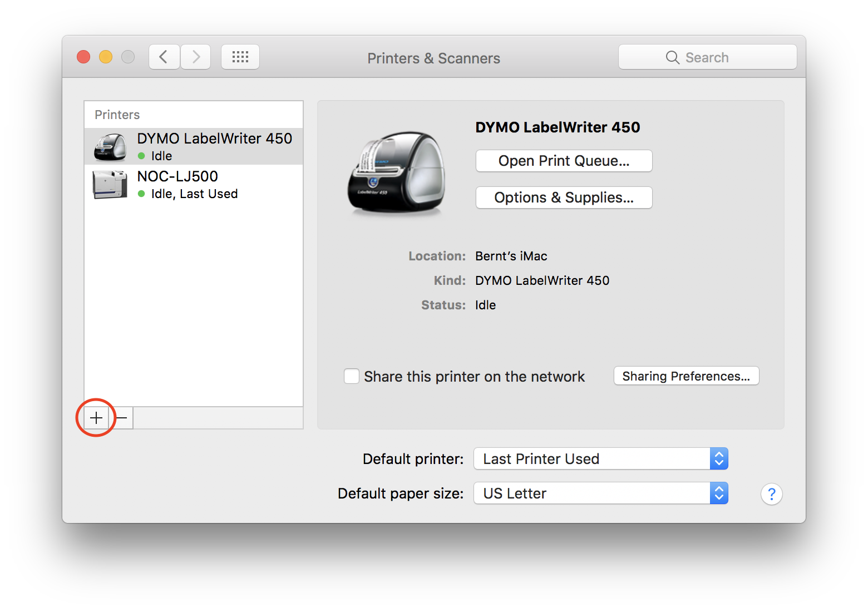Open Sharing Preferences
Image resolution: width=868 pixels, height=612 pixels.
pyautogui.click(x=687, y=376)
